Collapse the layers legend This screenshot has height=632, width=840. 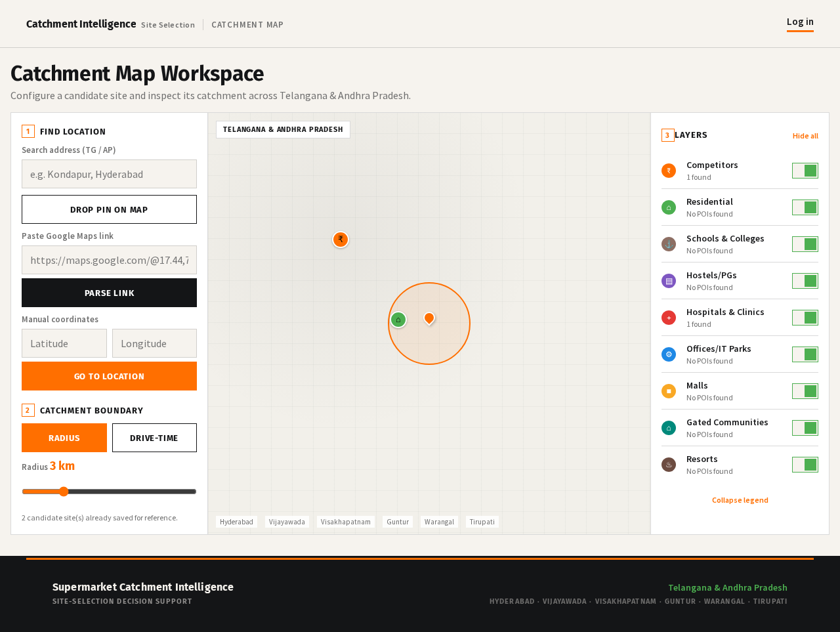click(740, 500)
